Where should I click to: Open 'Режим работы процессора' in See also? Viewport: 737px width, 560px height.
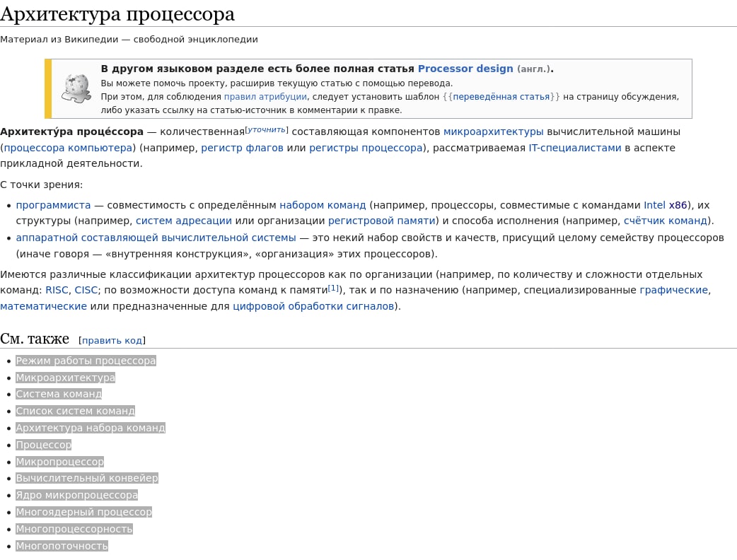pos(86,361)
